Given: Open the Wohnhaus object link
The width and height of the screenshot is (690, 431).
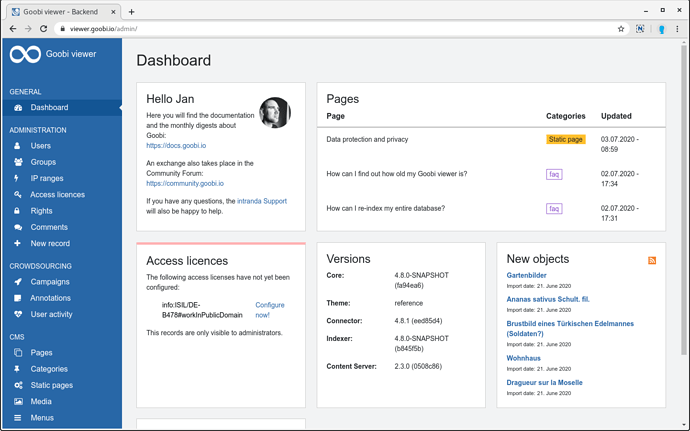Looking at the screenshot, I should pos(523,358).
